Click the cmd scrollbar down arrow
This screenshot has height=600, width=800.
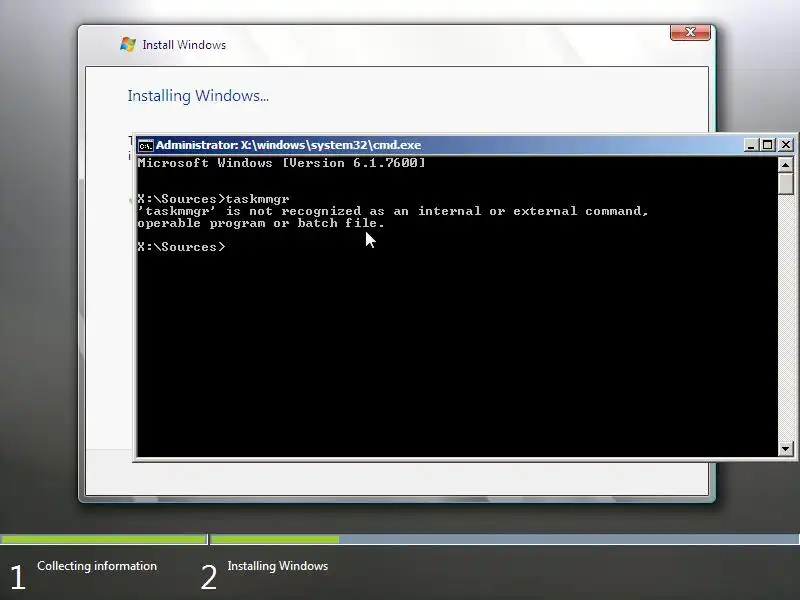785,449
